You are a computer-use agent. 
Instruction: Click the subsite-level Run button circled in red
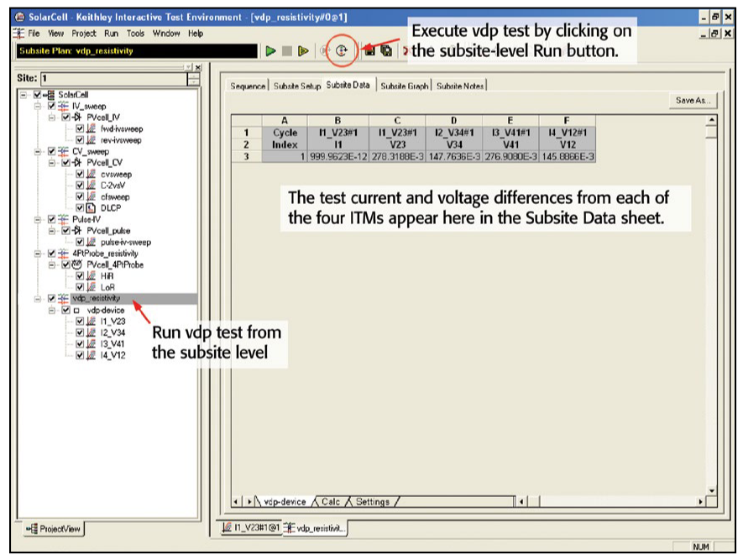coord(342,50)
